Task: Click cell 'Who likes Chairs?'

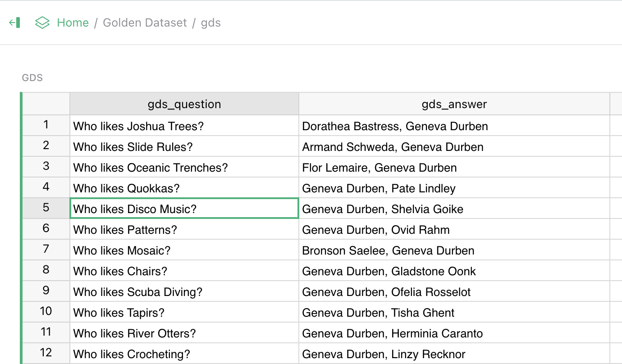Action: pos(184,271)
